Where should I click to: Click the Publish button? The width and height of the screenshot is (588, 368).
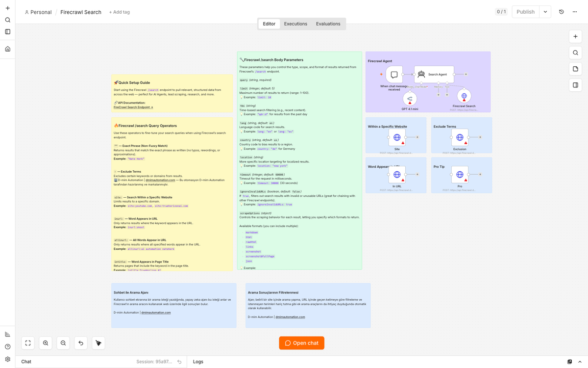coord(525,12)
